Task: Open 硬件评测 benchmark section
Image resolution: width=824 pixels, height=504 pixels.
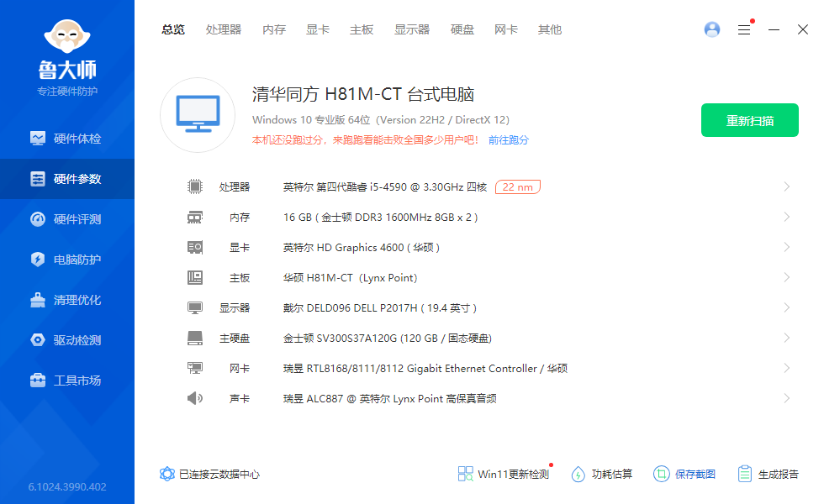Action: point(66,219)
